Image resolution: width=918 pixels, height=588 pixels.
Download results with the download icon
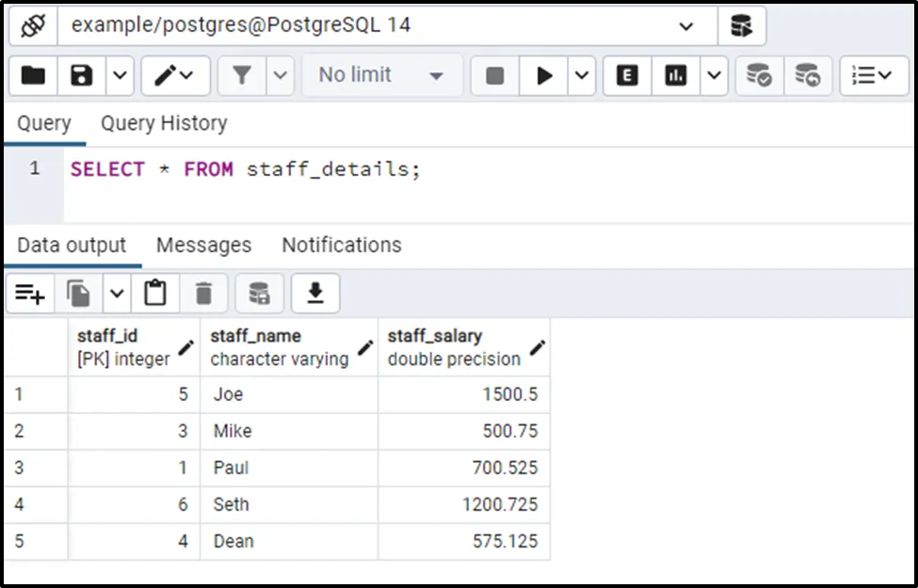315,294
